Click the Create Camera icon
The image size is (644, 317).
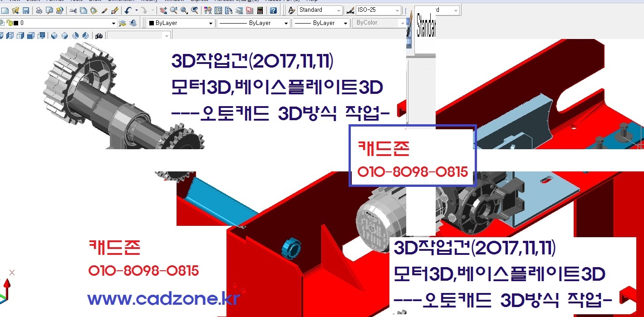tap(99, 36)
